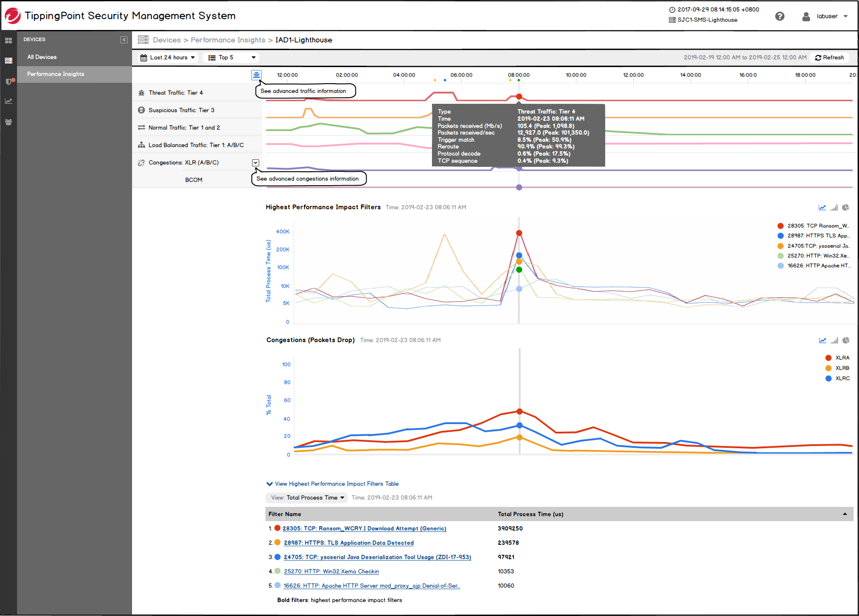Toggle XLRA legend series
Viewport: 859px width, 616px height.
coord(837,358)
